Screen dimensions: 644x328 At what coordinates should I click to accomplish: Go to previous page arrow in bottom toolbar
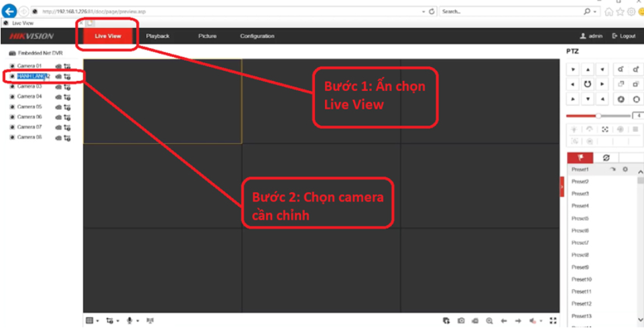503,321
